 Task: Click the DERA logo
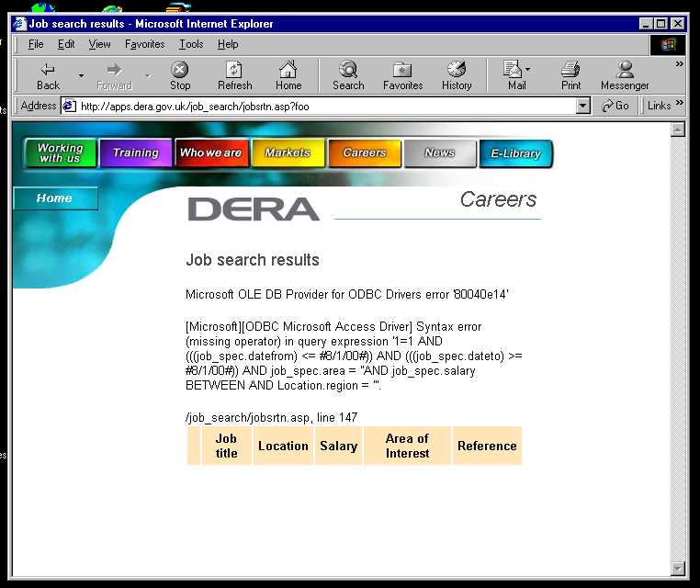tap(254, 209)
